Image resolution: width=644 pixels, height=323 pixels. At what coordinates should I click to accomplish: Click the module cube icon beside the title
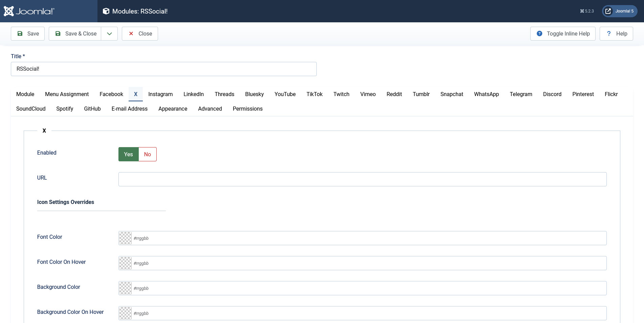(106, 11)
